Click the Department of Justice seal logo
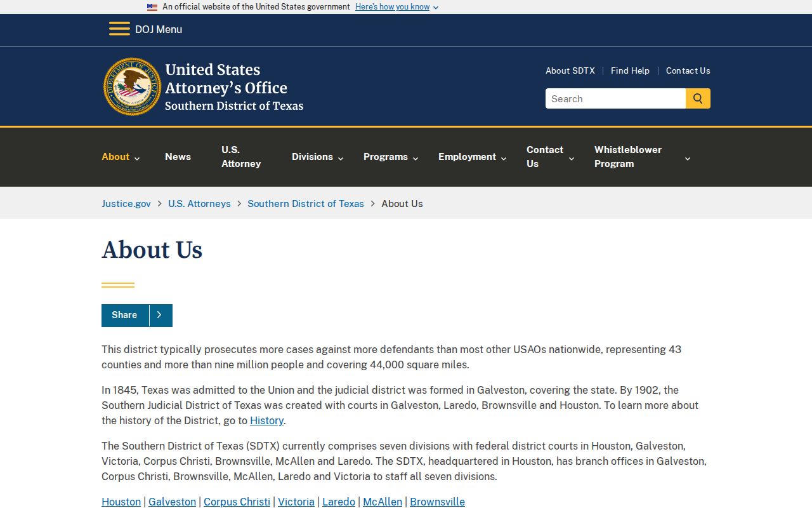Screen dimensions: 812x508 click(x=132, y=86)
